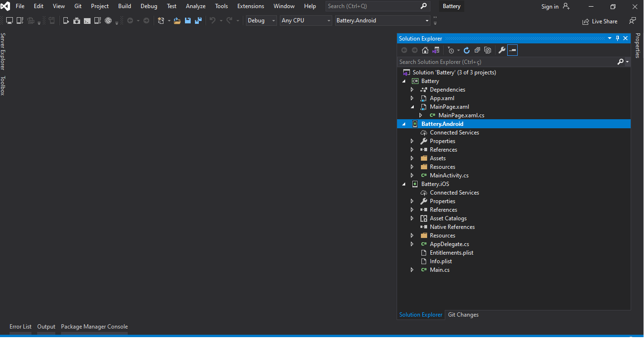Click the Refresh icon in Solution Explorer
The width and height of the screenshot is (644, 340).
pos(467,50)
